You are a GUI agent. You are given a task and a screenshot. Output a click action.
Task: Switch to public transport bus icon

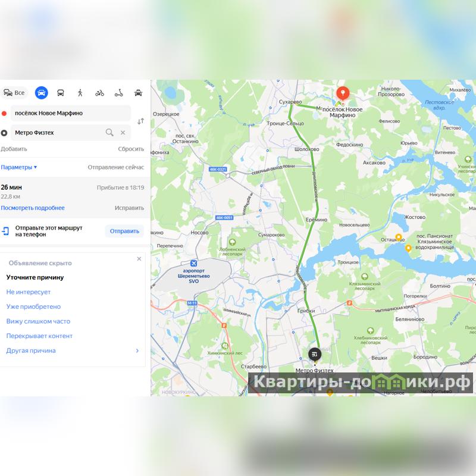point(61,93)
